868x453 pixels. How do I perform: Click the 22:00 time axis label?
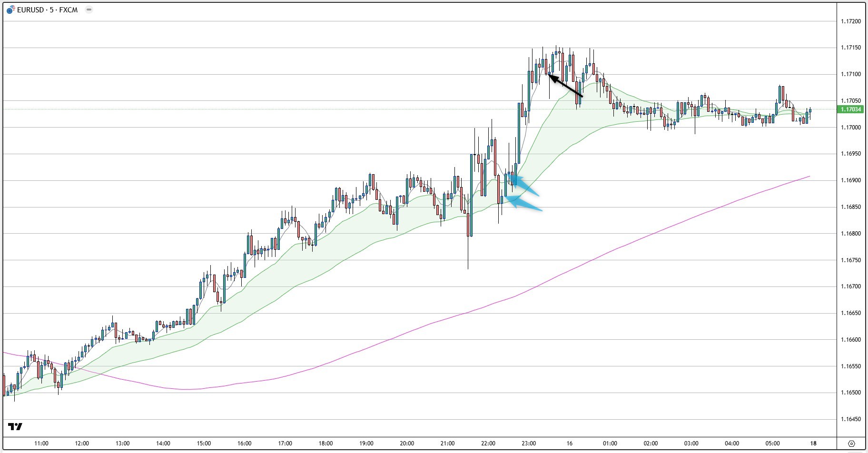(488, 443)
